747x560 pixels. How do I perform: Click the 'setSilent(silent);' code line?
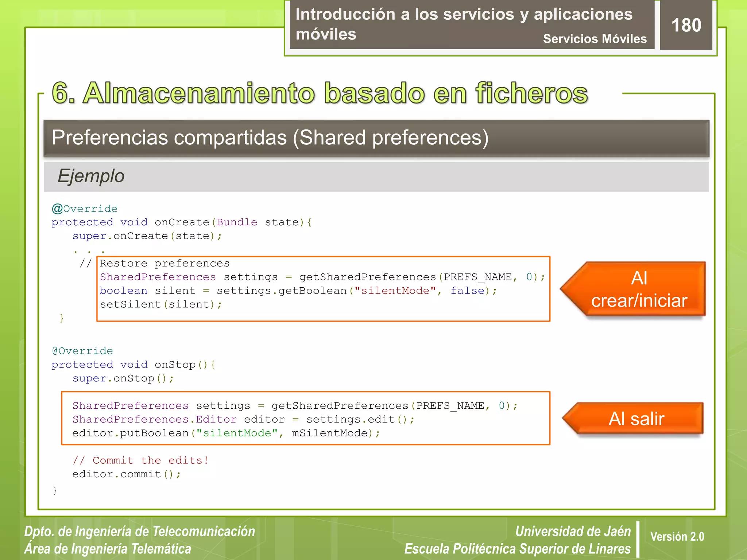click(x=161, y=304)
